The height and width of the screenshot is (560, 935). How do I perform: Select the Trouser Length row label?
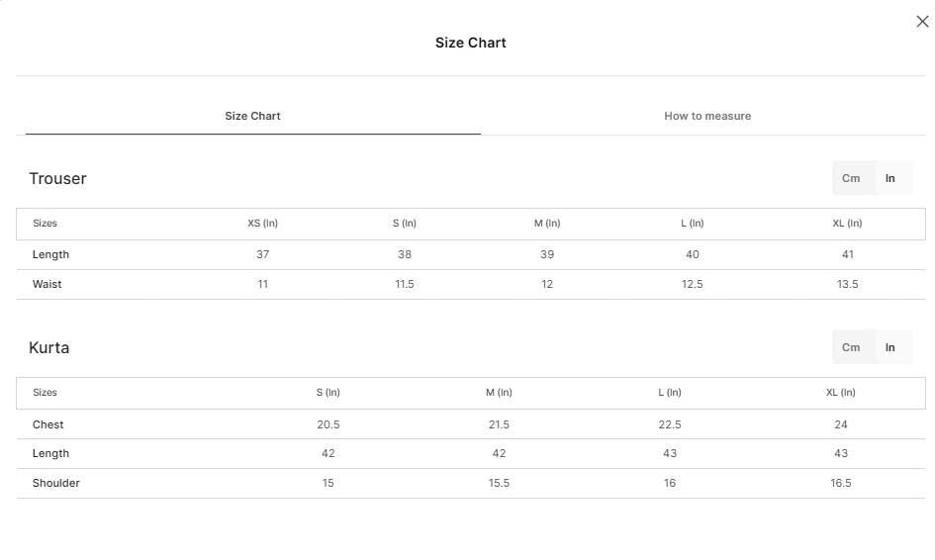[x=50, y=254]
